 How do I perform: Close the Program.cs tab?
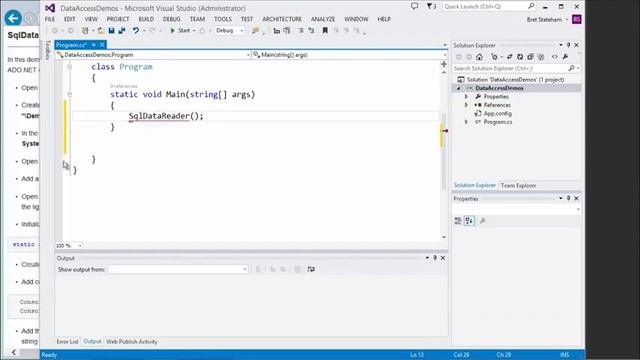[x=102, y=45]
